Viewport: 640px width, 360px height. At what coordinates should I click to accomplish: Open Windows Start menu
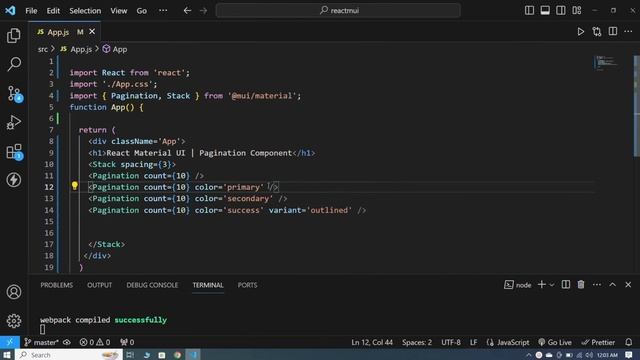7,355
